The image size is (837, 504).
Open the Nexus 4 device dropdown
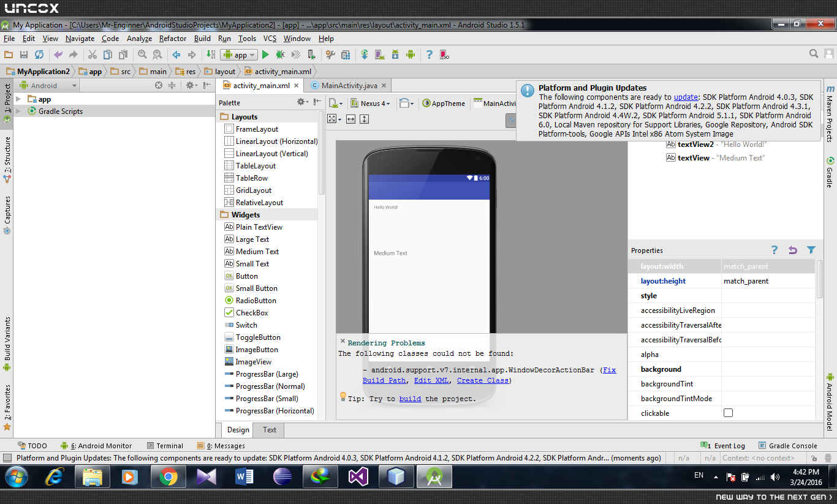(371, 103)
